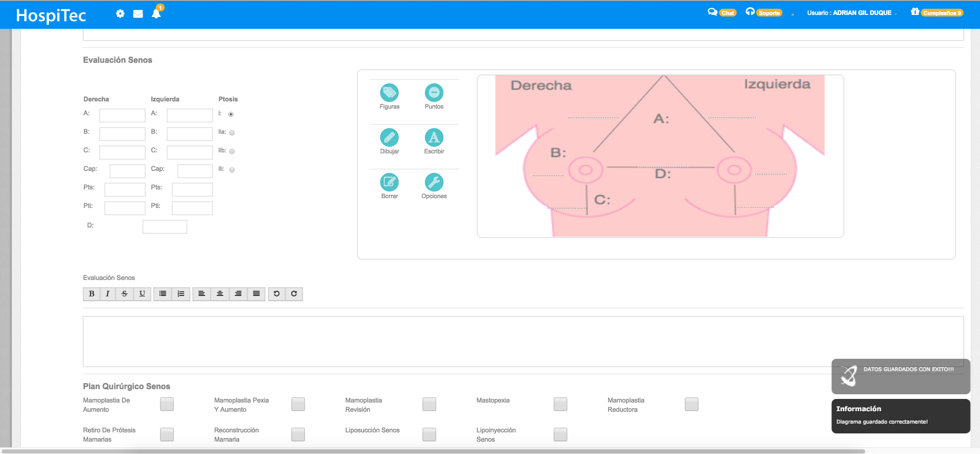Choose the Escribir text tool
Viewport: 980px width, 454px height.
(434, 138)
